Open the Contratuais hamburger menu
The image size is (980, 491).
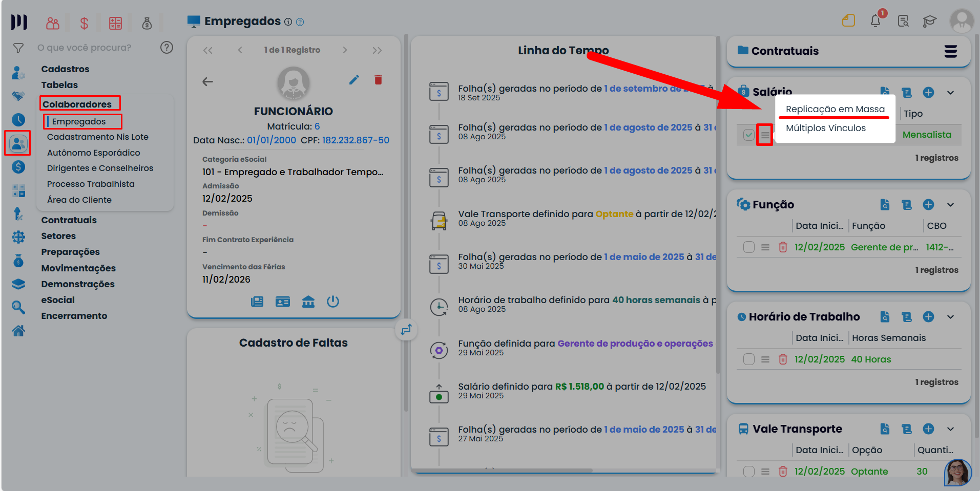[x=950, y=51]
